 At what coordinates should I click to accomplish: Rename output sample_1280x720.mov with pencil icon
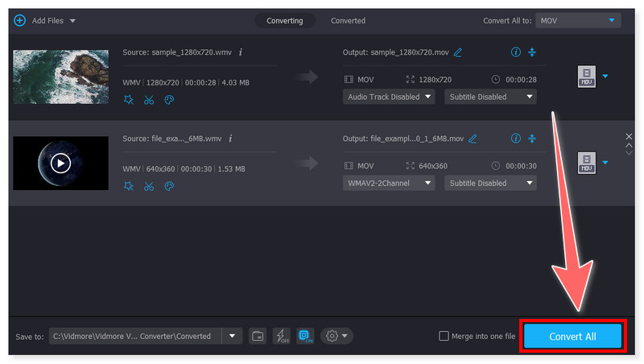(458, 52)
